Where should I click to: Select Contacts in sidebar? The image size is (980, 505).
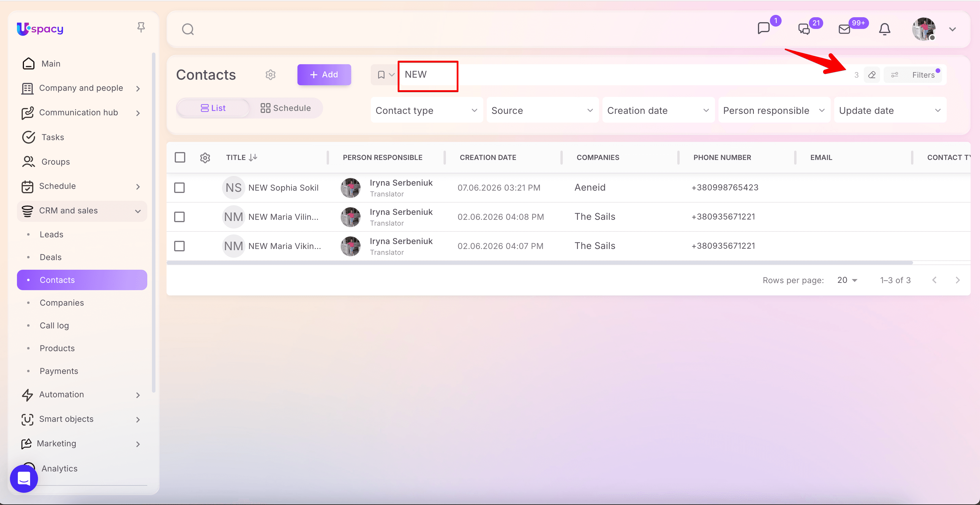click(x=82, y=280)
